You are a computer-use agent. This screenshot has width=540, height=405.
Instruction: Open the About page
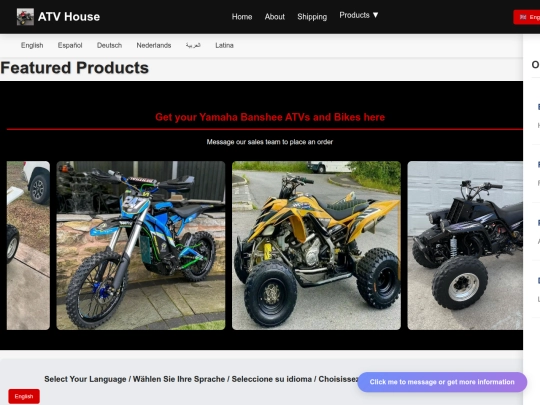(274, 17)
